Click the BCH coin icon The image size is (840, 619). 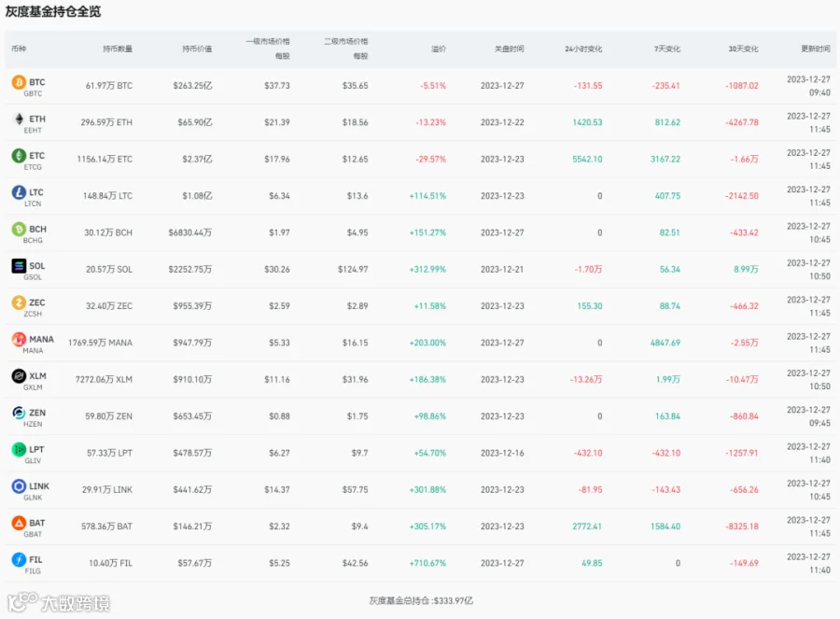[x=18, y=229]
